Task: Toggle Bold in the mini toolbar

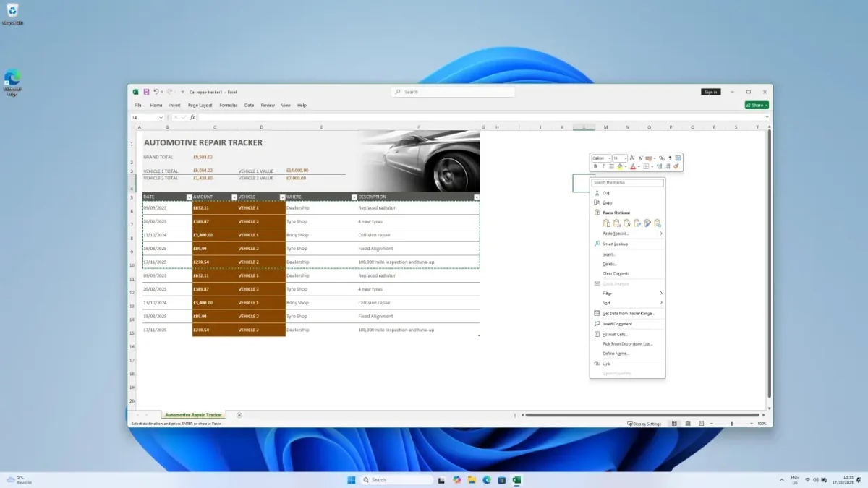Action: tap(595, 166)
